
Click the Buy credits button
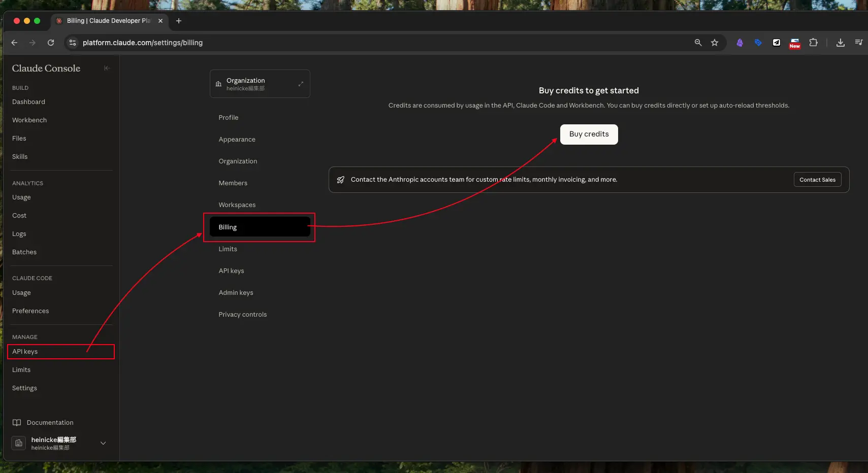(589, 134)
